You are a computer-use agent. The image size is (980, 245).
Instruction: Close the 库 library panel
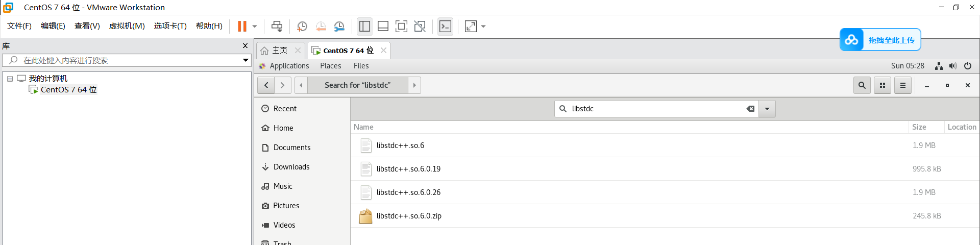coord(245,46)
